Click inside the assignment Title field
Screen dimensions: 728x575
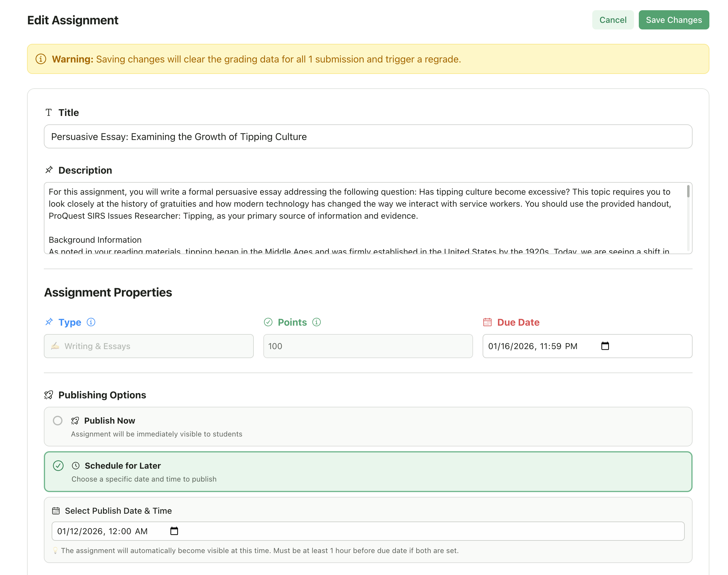[x=368, y=136]
